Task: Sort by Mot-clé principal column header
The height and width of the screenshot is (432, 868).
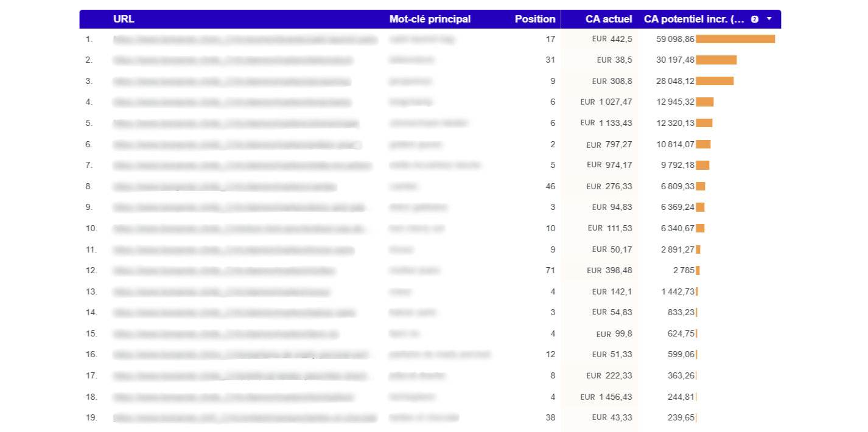Action: [430, 19]
